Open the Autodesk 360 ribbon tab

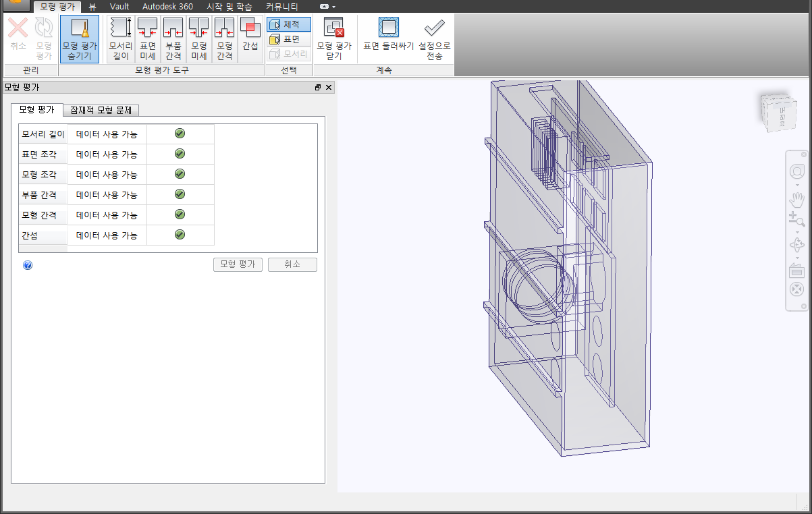point(167,6)
